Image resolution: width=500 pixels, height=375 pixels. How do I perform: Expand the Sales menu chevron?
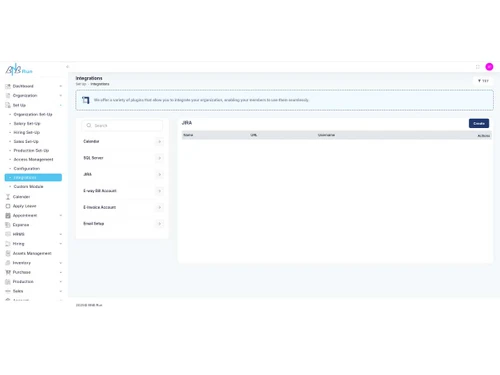[61, 291]
